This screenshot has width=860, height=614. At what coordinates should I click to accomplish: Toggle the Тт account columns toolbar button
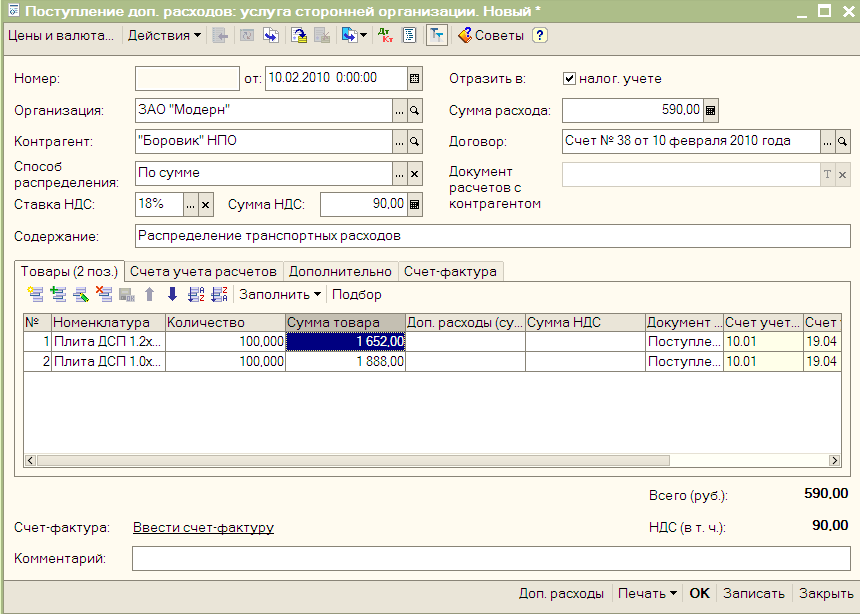click(437, 36)
